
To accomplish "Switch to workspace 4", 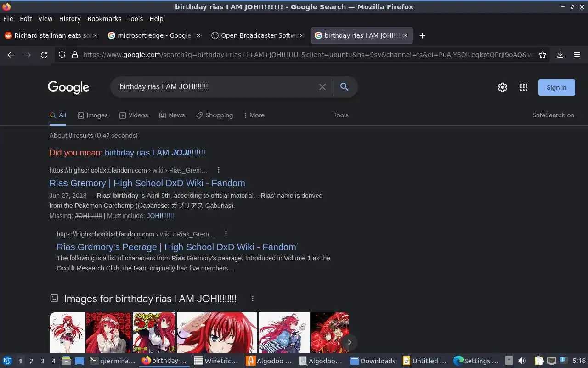I will tap(54, 361).
